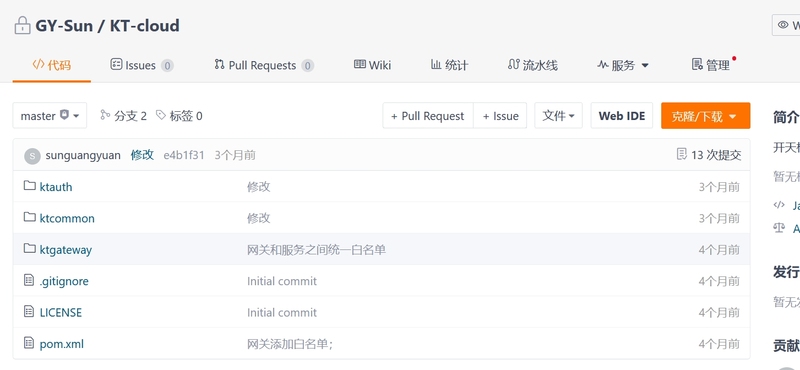800x370 pixels.
Task: Open the latest commit message 修改
Action: point(142,155)
